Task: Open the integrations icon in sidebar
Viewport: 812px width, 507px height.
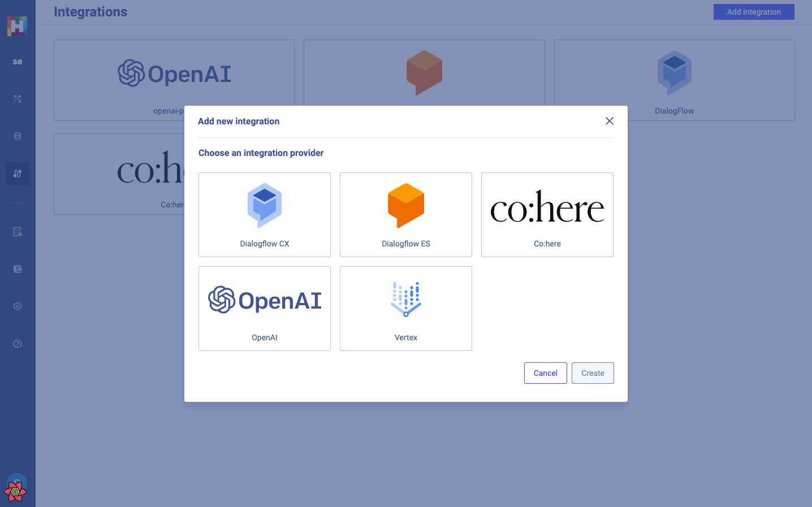Action: [x=18, y=174]
